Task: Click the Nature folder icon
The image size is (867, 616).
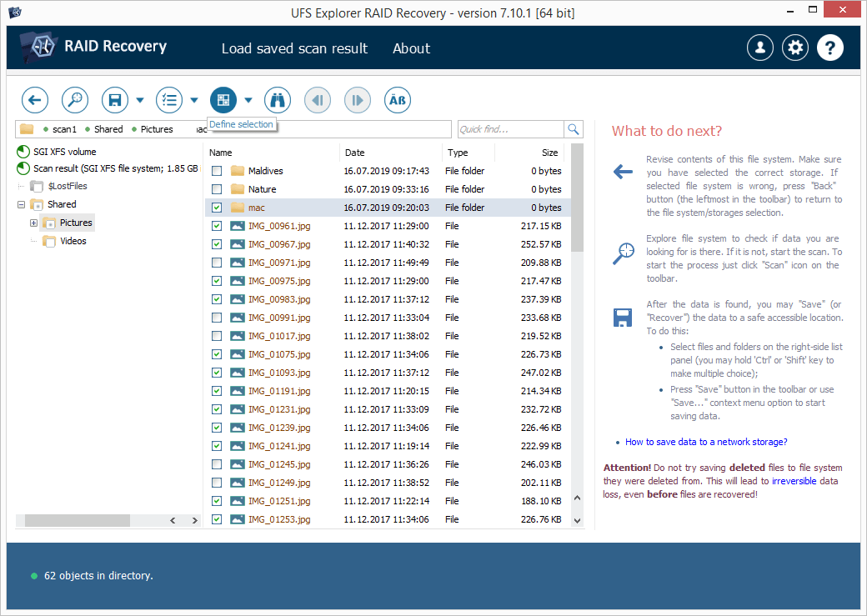Action: point(238,188)
